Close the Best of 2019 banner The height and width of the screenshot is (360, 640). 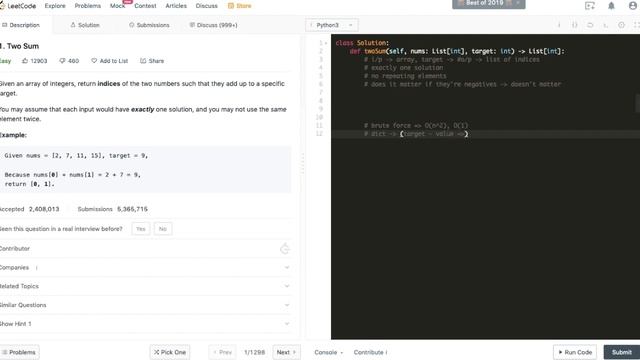pyautogui.click(x=517, y=3)
